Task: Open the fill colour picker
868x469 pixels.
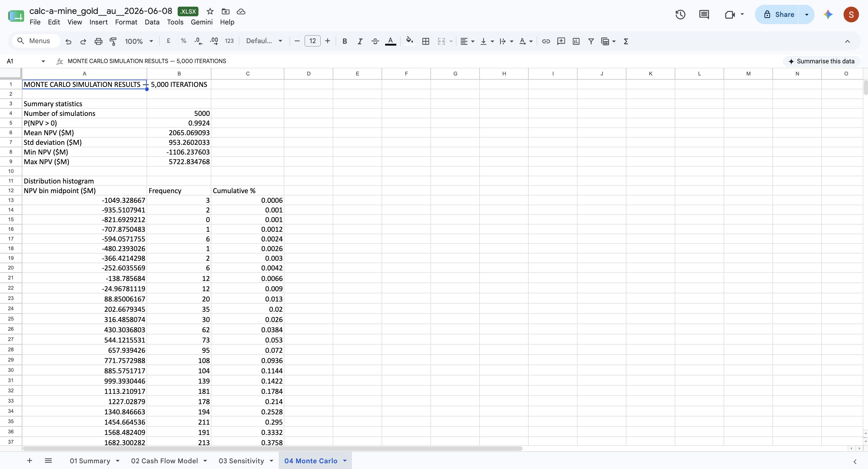Action: coord(409,41)
